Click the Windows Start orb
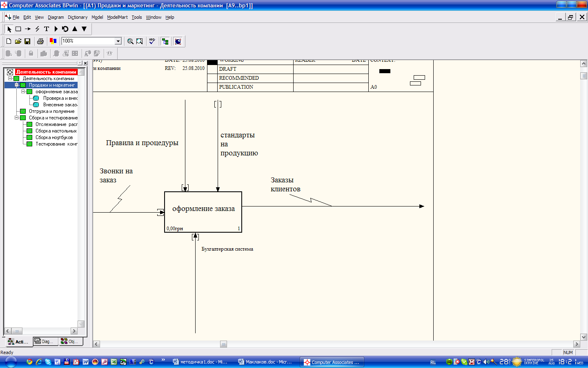588x368 pixels. point(11,362)
